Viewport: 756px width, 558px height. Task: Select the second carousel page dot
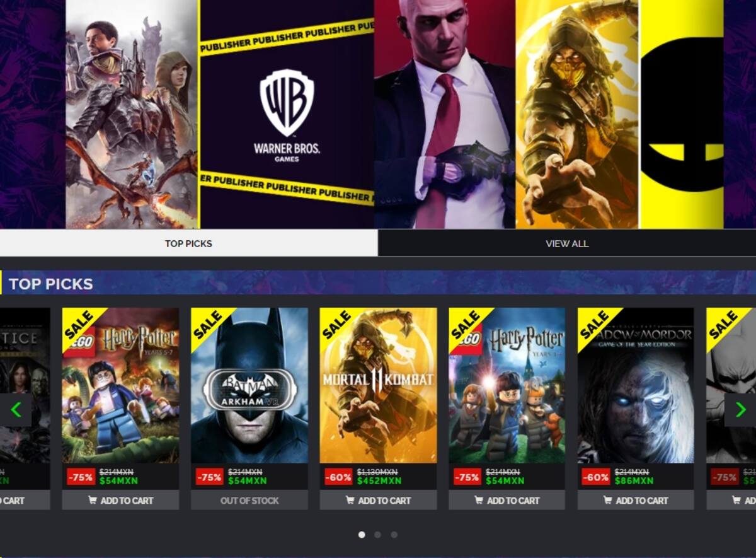click(377, 535)
